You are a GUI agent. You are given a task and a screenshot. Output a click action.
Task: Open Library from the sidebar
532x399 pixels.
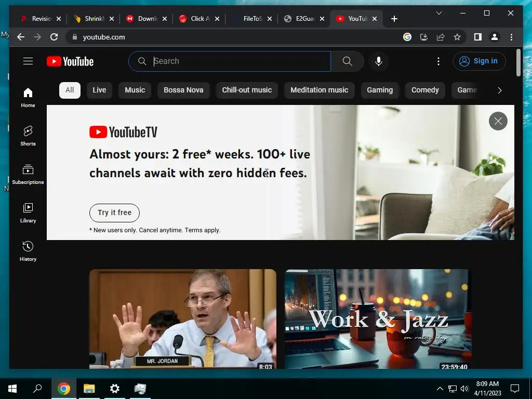click(x=28, y=212)
